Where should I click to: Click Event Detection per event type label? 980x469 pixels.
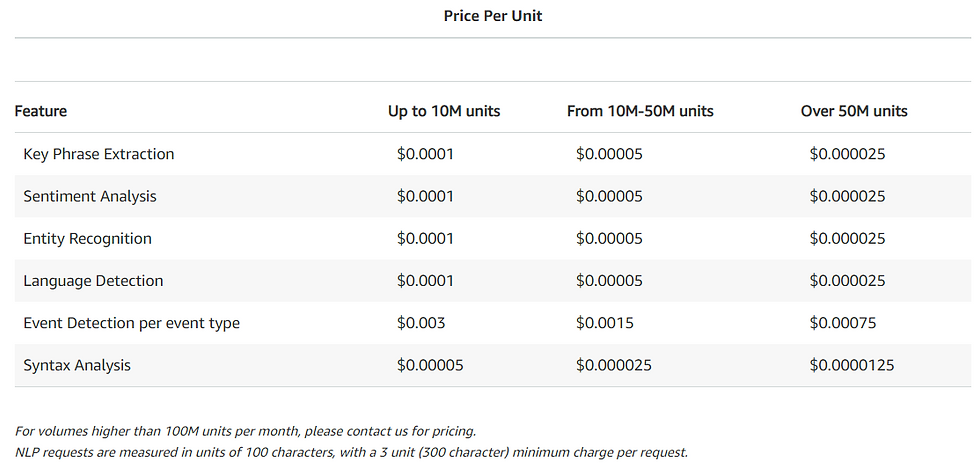coord(131,323)
